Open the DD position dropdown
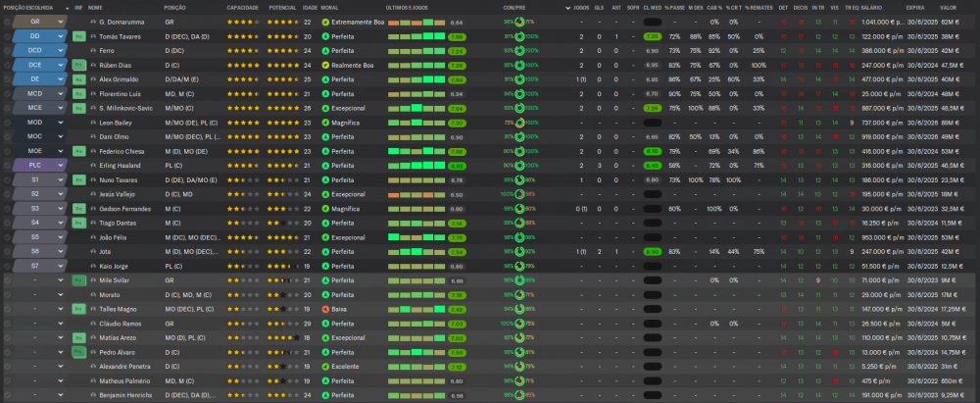 39,36
